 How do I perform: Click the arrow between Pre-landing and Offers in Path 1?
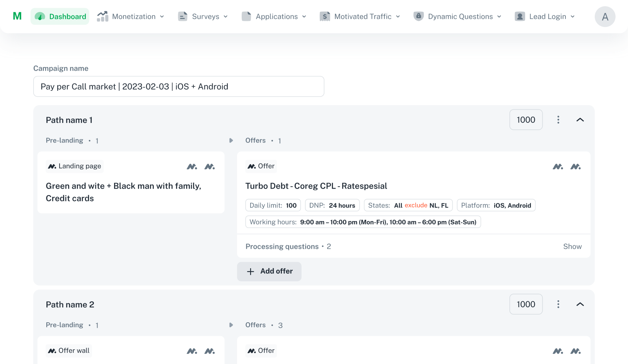click(231, 141)
